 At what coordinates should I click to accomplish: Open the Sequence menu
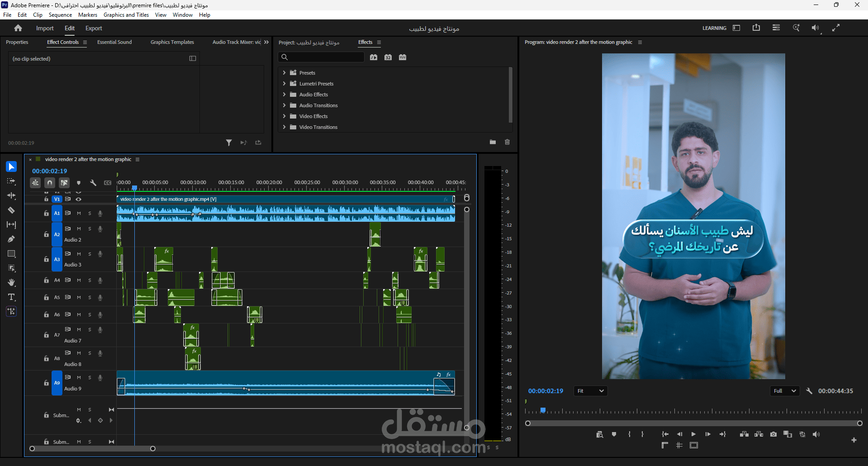[x=60, y=15]
